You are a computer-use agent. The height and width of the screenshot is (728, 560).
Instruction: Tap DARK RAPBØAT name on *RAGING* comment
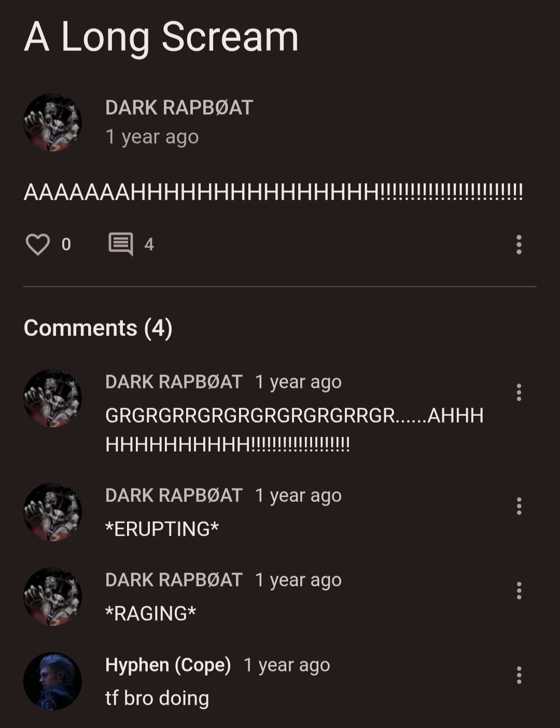point(174,580)
